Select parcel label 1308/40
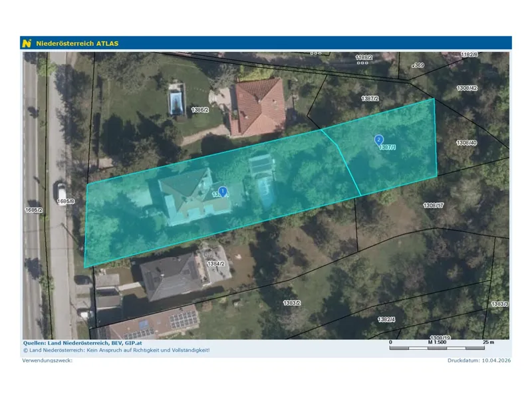The width and height of the screenshot is (532, 399). [x=467, y=143]
